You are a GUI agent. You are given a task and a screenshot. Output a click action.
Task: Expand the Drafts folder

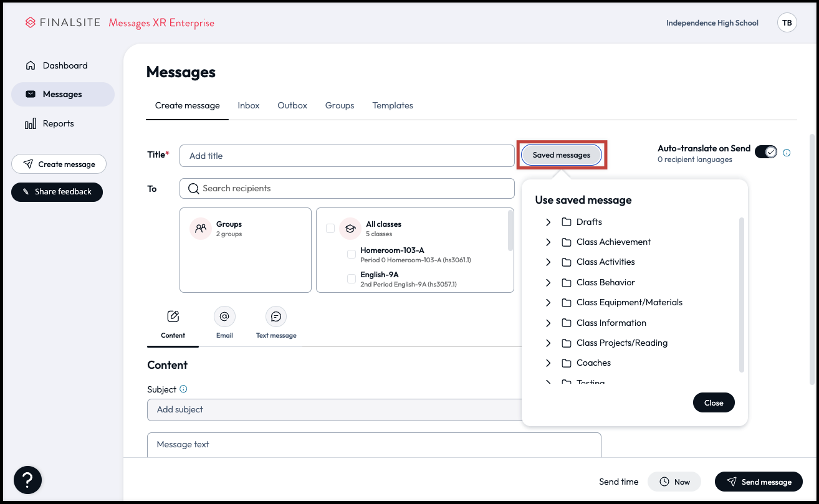tap(548, 222)
